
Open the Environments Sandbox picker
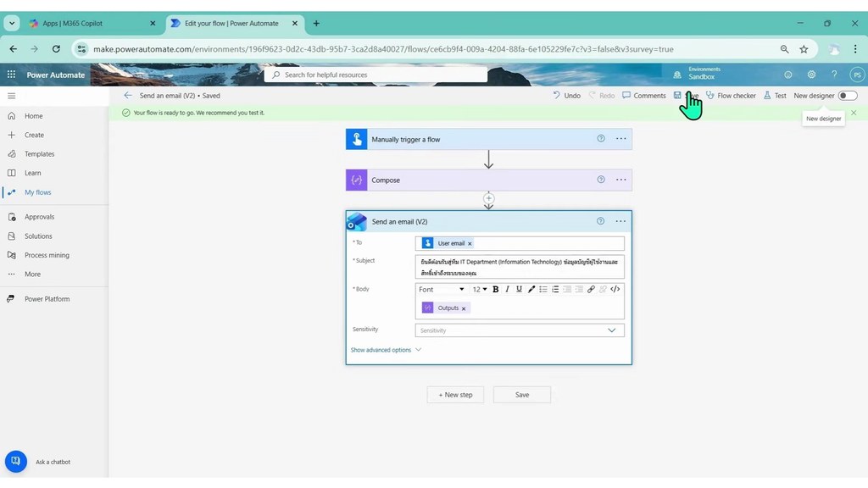(x=697, y=74)
